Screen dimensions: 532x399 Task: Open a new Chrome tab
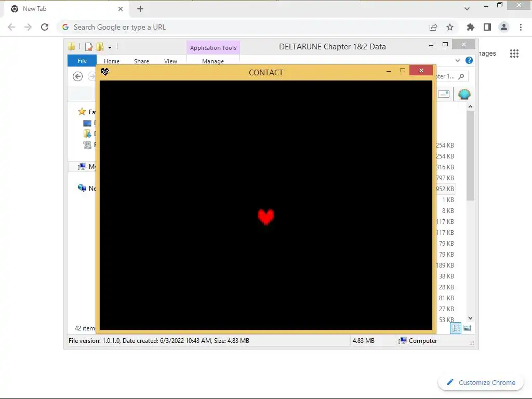140,9
